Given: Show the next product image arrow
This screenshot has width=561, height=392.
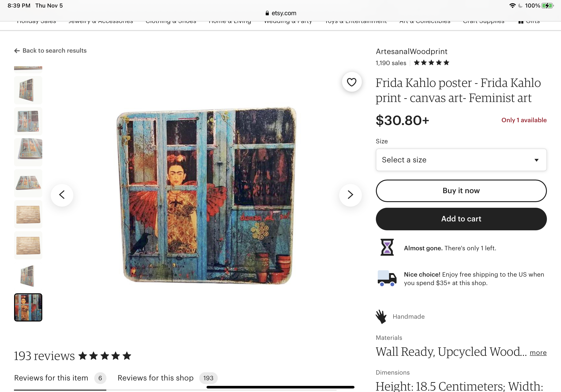Looking at the screenshot, I should click(x=350, y=195).
